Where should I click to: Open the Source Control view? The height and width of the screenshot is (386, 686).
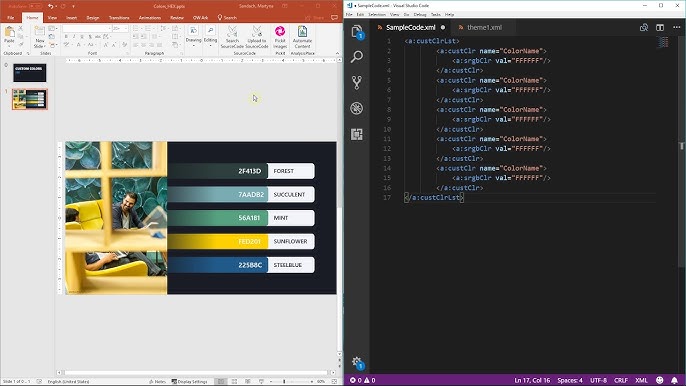pyautogui.click(x=357, y=82)
